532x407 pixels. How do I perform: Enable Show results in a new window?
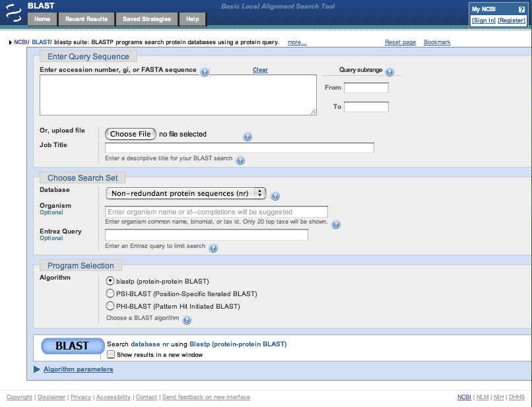tap(111, 354)
